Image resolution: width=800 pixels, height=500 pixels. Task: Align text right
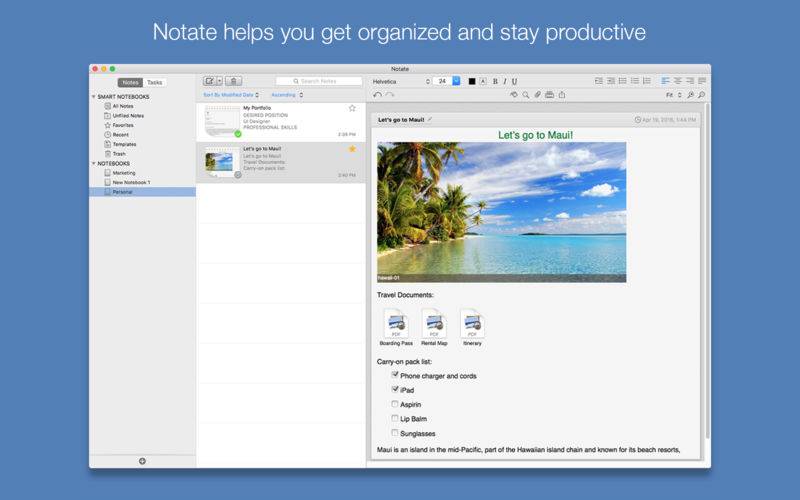tap(690, 81)
